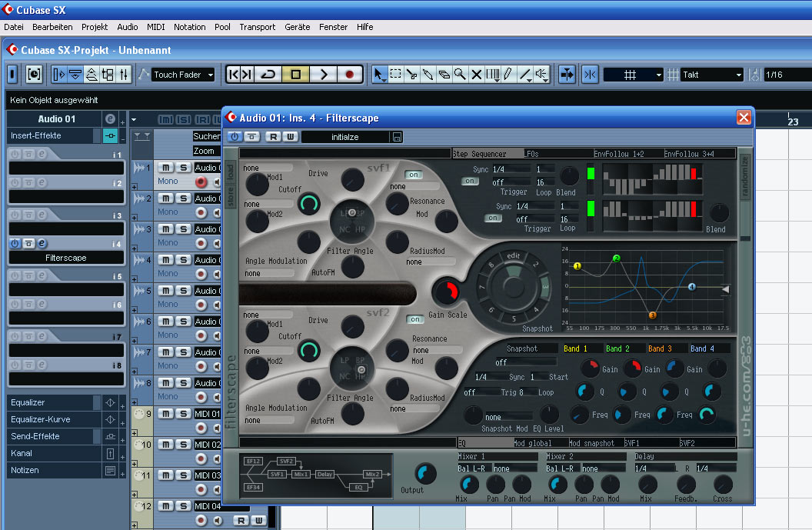Open the MIDI menu
812x530 pixels.
pyautogui.click(x=155, y=27)
